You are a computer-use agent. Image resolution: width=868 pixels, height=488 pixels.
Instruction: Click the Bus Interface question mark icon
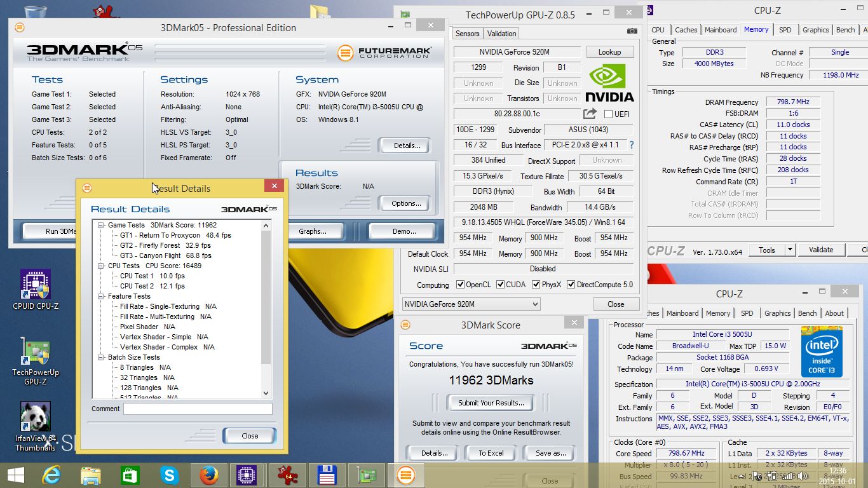(632, 145)
